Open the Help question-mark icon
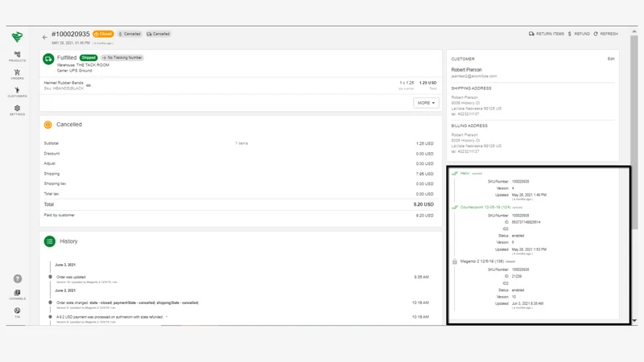Image resolution: width=644 pixels, height=362 pixels. point(17,278)
